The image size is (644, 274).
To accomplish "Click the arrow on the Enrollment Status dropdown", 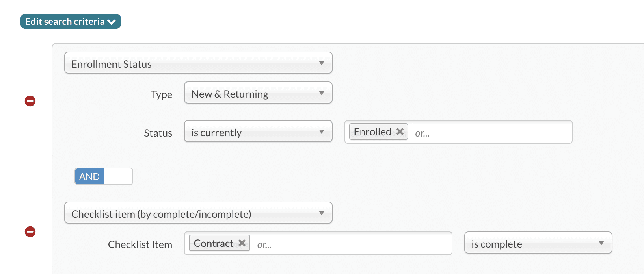I will tap(322, 63).
